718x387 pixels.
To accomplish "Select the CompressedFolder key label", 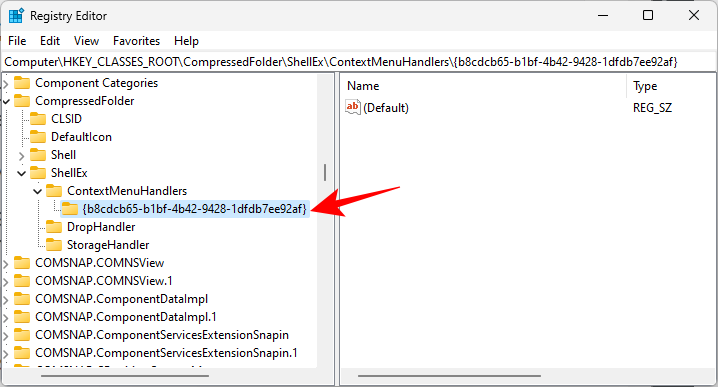I will (85, 101).
